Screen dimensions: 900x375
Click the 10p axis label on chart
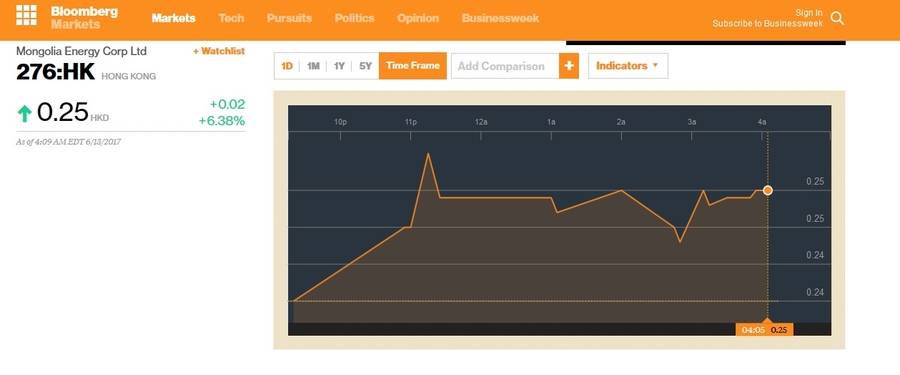pyautogui.click(x=340, y=122)
